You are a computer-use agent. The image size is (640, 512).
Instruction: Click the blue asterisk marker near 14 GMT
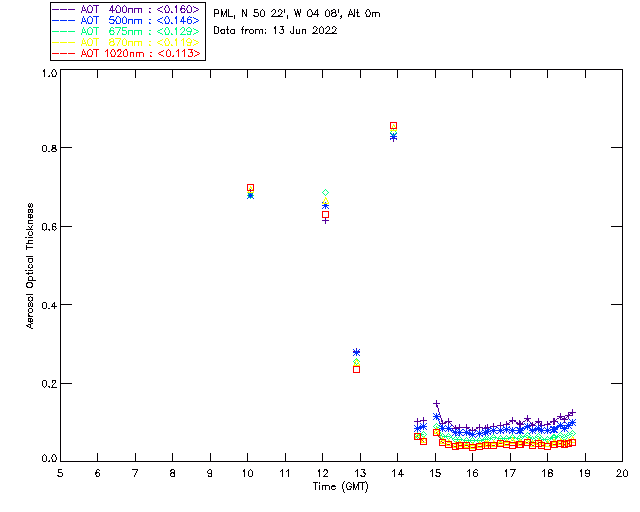tap(393, 138)
